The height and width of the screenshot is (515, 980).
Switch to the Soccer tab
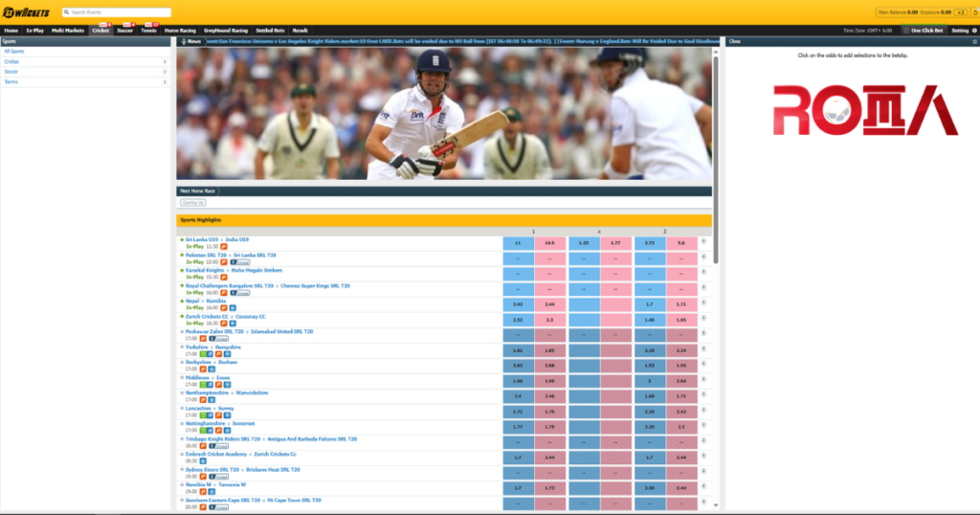[x=125, y=30]
